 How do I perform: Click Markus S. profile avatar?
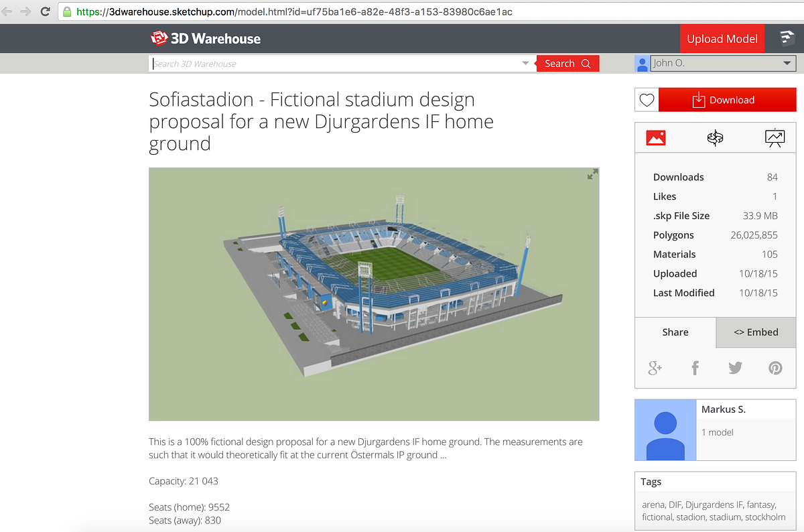pyautogui.click(x=665, y=429)
